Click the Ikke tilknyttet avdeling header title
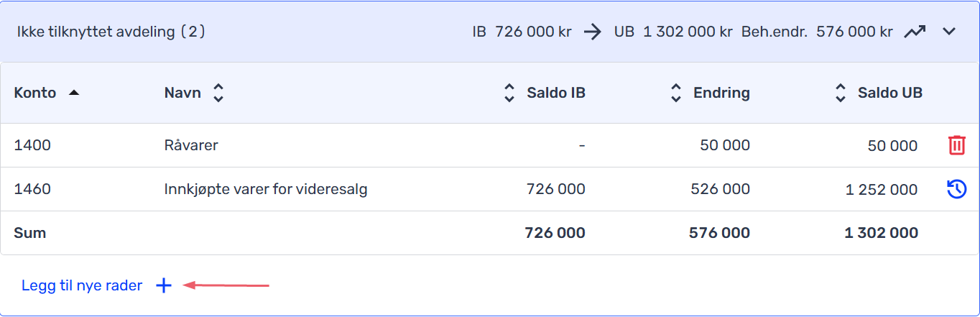Viewport: 980px width, 317px height. pyautogui.click(x=111, y=32)
